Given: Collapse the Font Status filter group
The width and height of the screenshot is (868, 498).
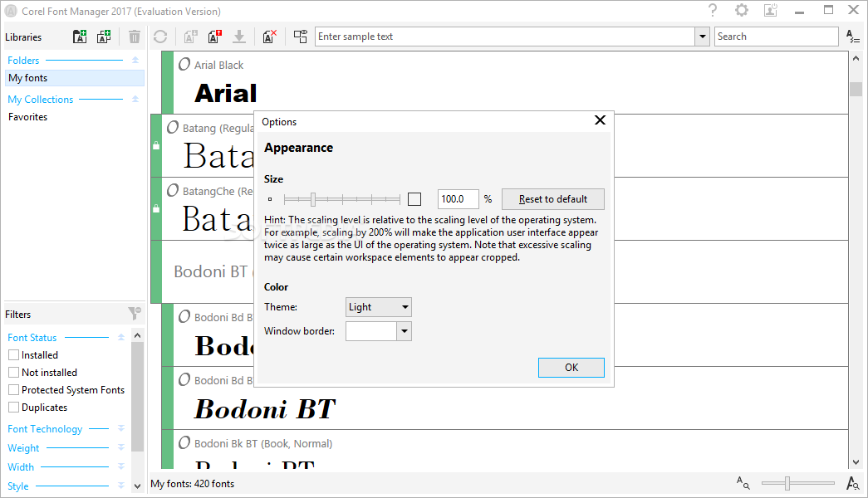Looking at the screenshot, I should coord(121,337).
